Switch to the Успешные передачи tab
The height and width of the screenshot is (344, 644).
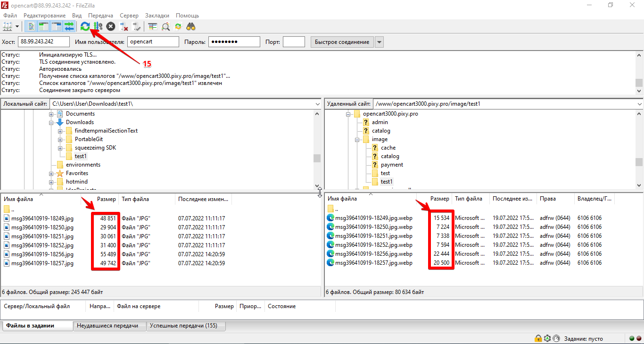click(186, 326)
